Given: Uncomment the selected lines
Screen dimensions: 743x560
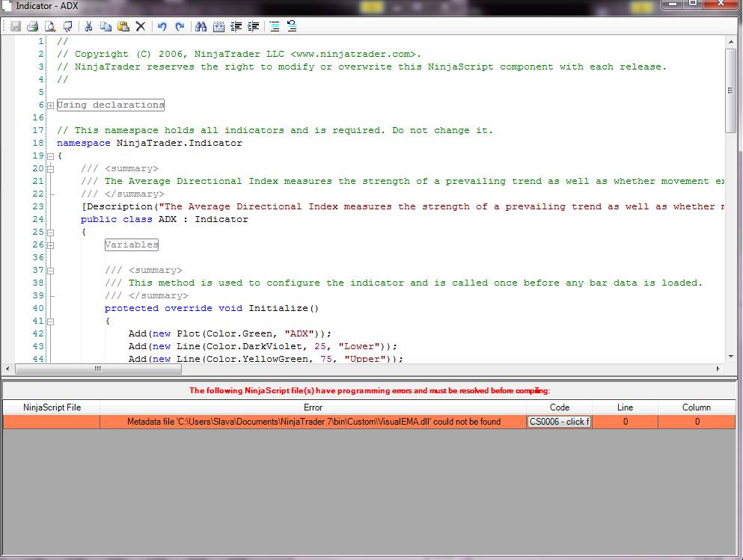Looking at the screenshot, I should pos(292,26).
